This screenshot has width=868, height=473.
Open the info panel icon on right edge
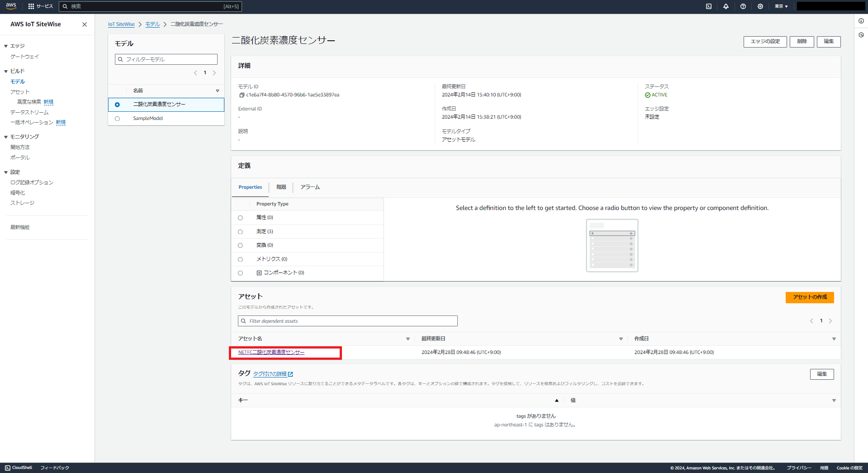click(x=861, y=21)
